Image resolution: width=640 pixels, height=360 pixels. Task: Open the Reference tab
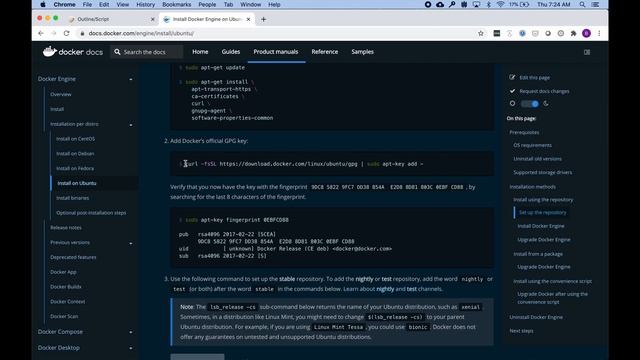pyautogui.click(x=324, y=52)
